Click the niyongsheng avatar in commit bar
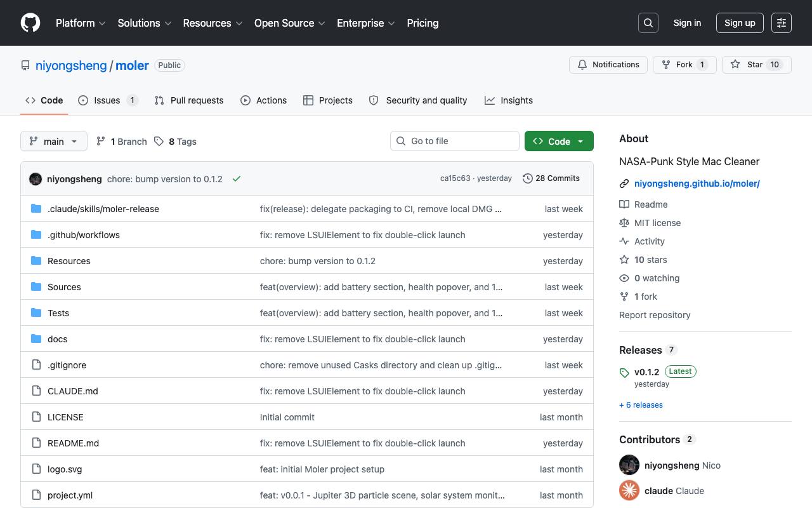The image size is (812, 508). 36,179
